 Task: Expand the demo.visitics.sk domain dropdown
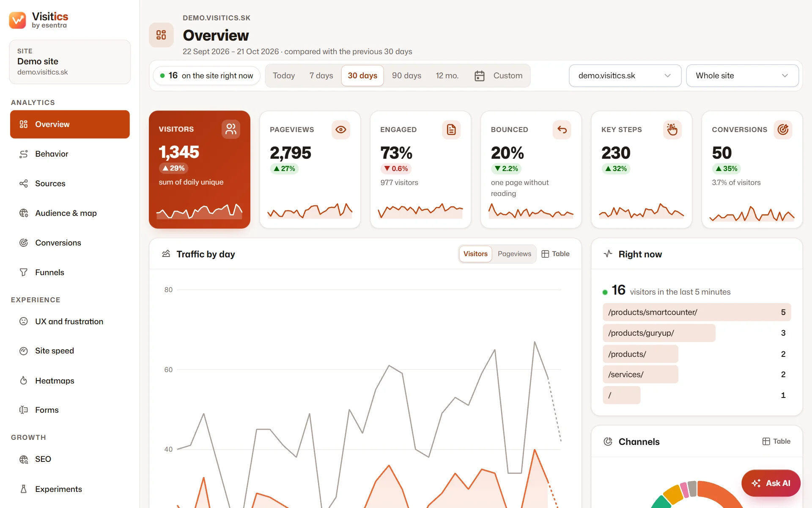point(625,76)
